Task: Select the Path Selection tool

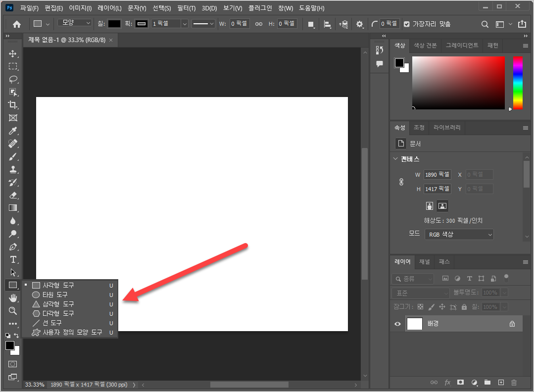Action: click(x=13, y=272)
